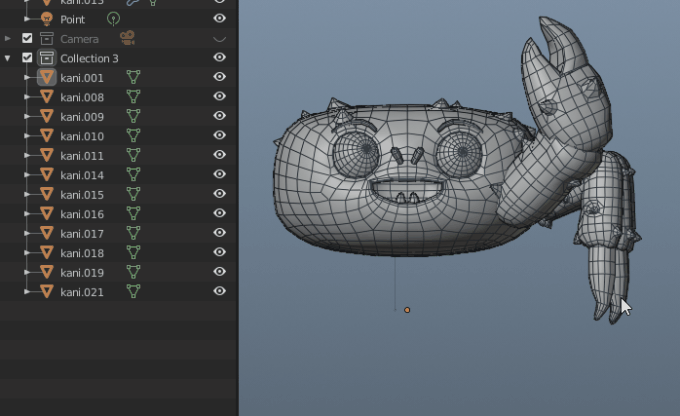Expand the kani.014 object row

[27, 175]
